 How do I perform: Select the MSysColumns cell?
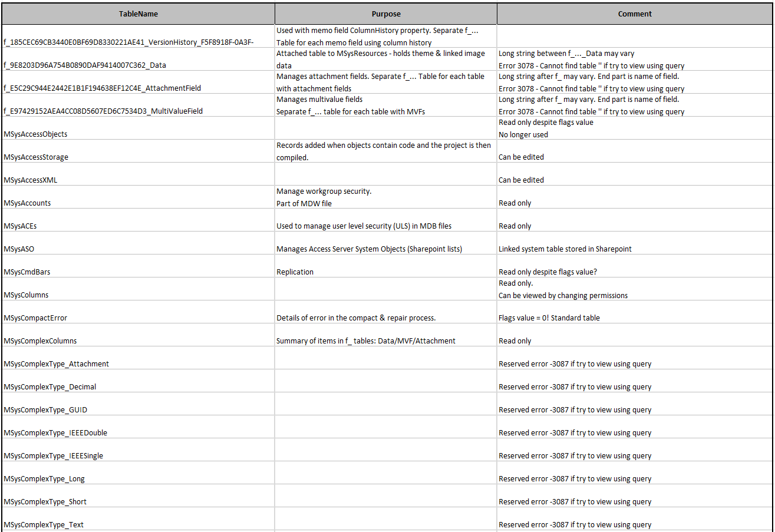click(138, 289)
